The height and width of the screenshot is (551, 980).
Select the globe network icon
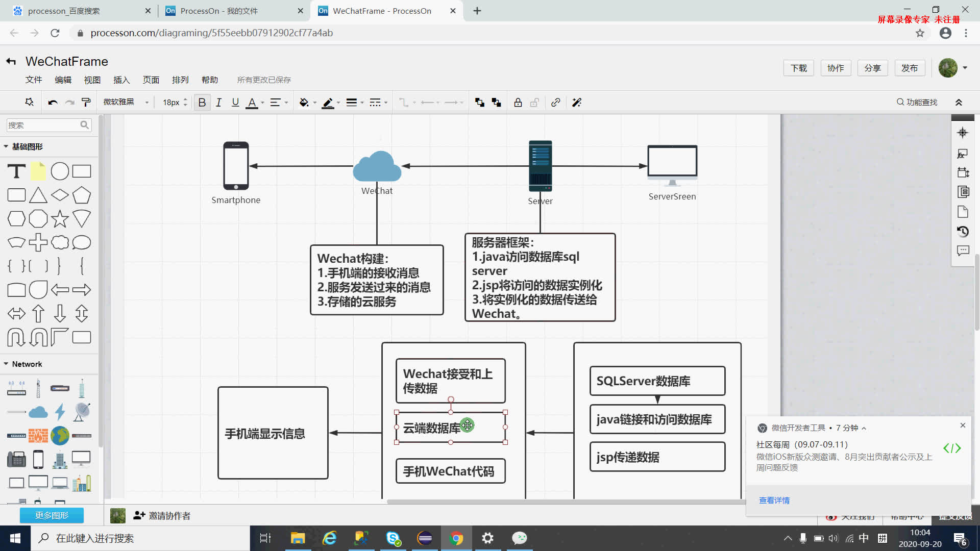[x=60, y=436]
